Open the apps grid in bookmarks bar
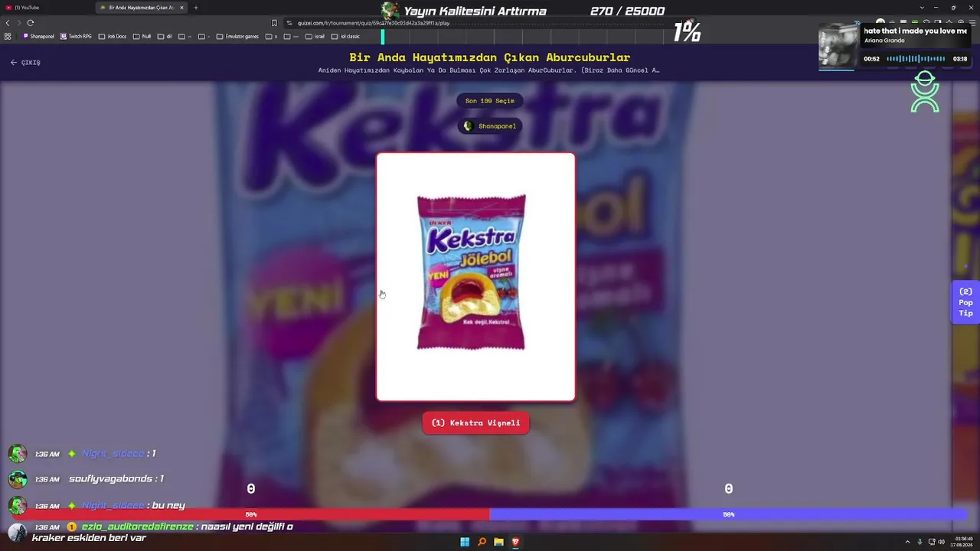 (8, 36)
